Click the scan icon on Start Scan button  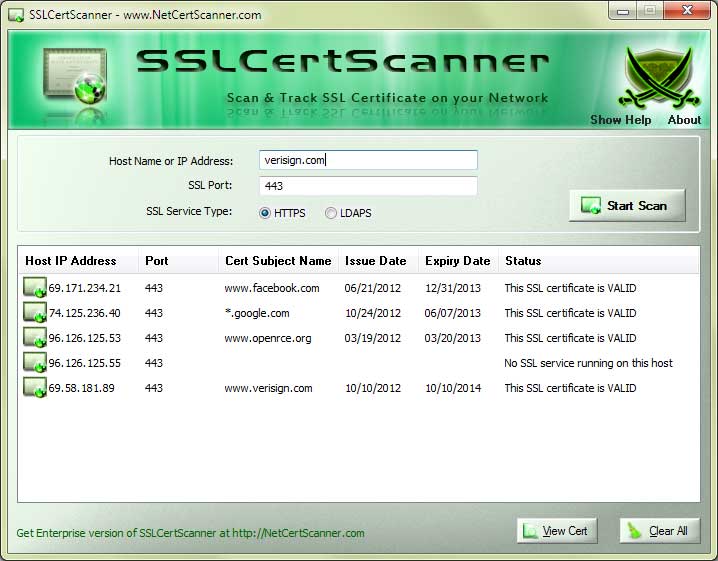[591, 205]
